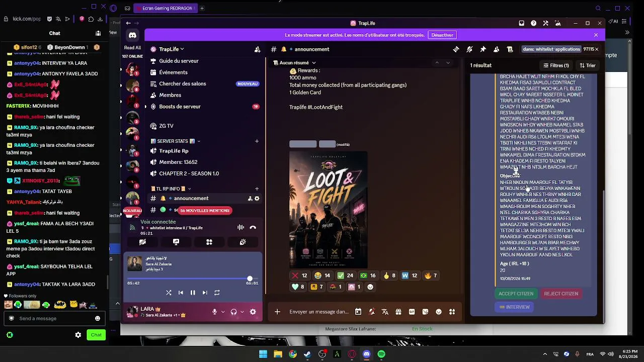Open threads in announcement channel header
This screenshot has height=362, width=644.
point(456,49)
